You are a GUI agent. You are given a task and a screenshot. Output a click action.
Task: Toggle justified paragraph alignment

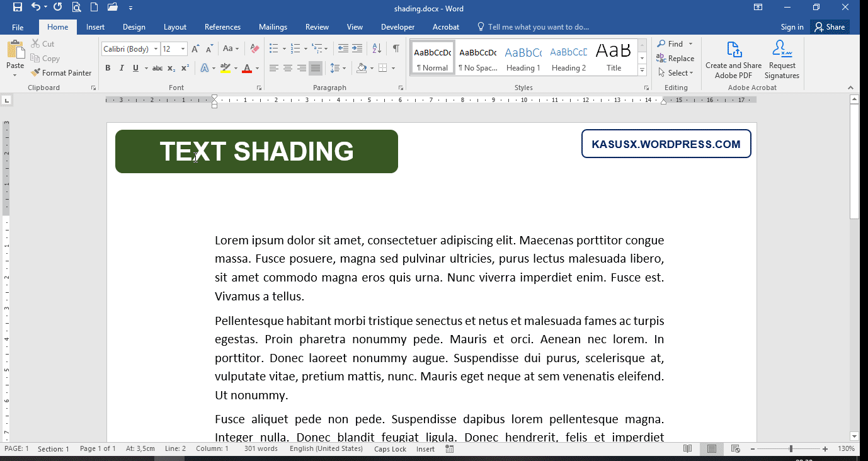pyautogui.click(x=316, y=67)
